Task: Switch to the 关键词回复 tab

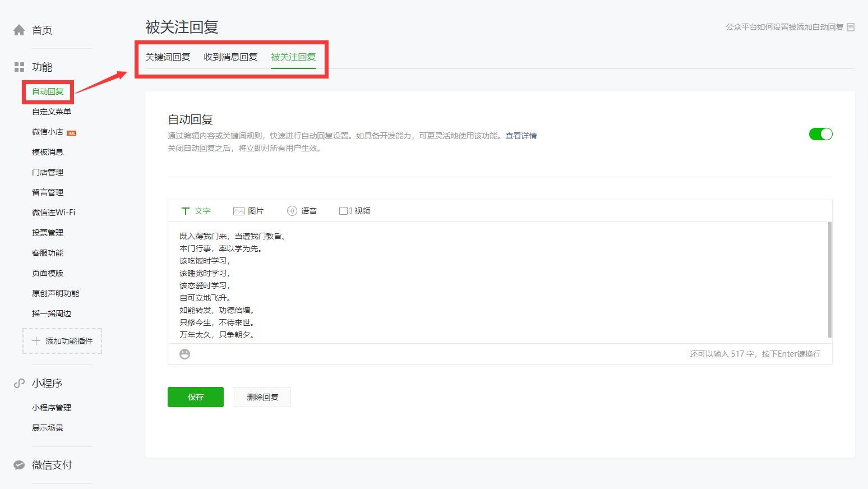Action: click(x=168, y=57)
